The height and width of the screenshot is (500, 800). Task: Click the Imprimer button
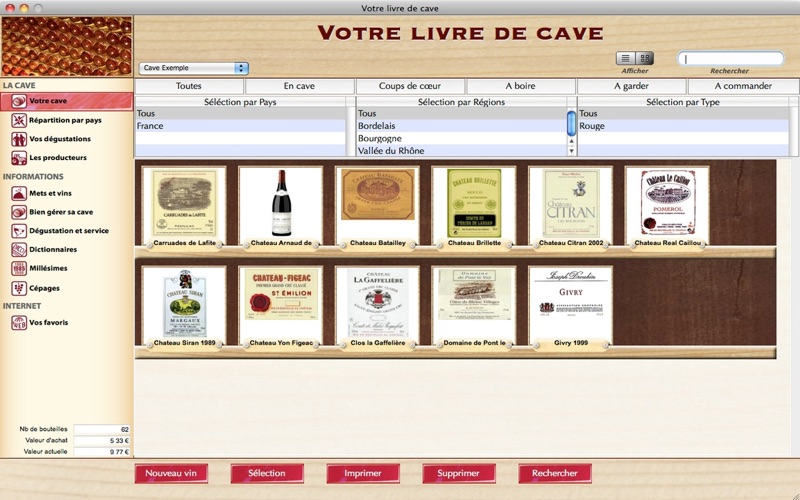coord(363,473)
